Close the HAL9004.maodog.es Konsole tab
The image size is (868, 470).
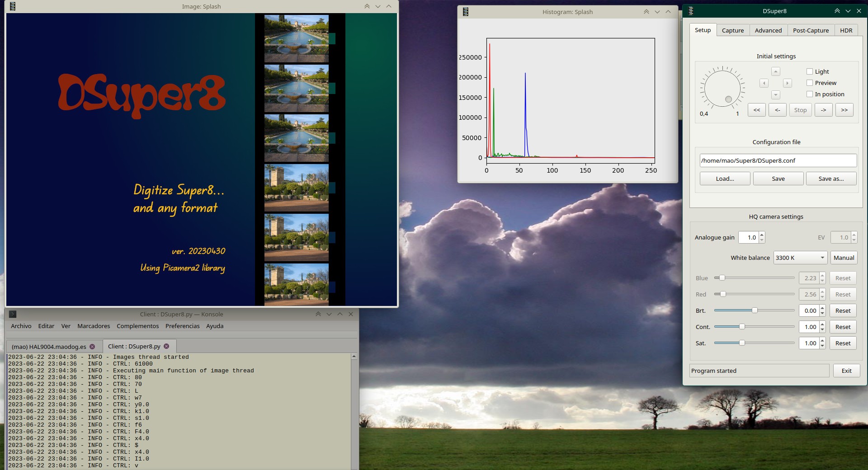(92, 347)
